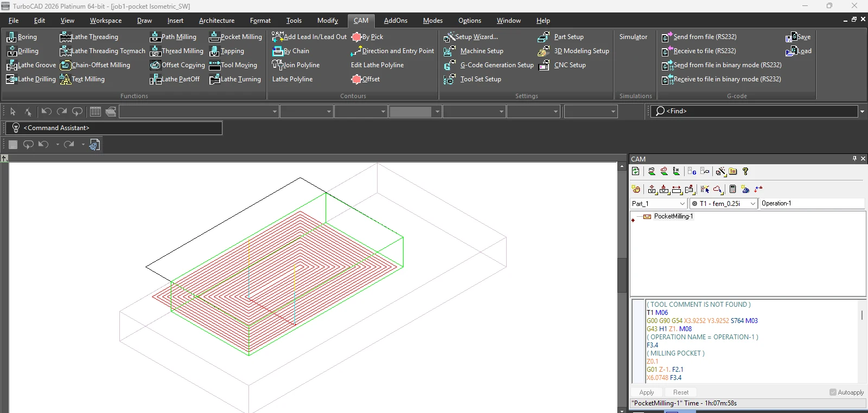Screen dimensions: 868x413
Task: Click the drawing viewport vertical scrollbar thumb
Action: coord(622,276)
